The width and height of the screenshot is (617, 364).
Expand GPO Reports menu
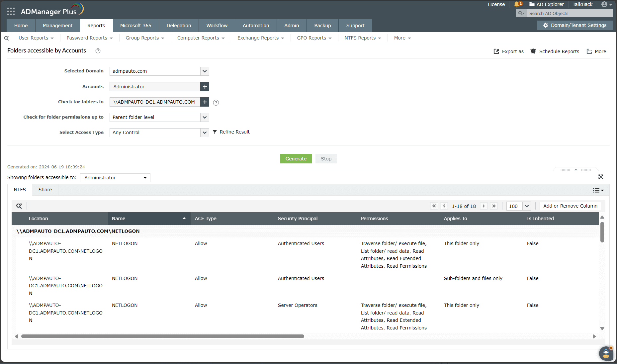tap(314, 38)
